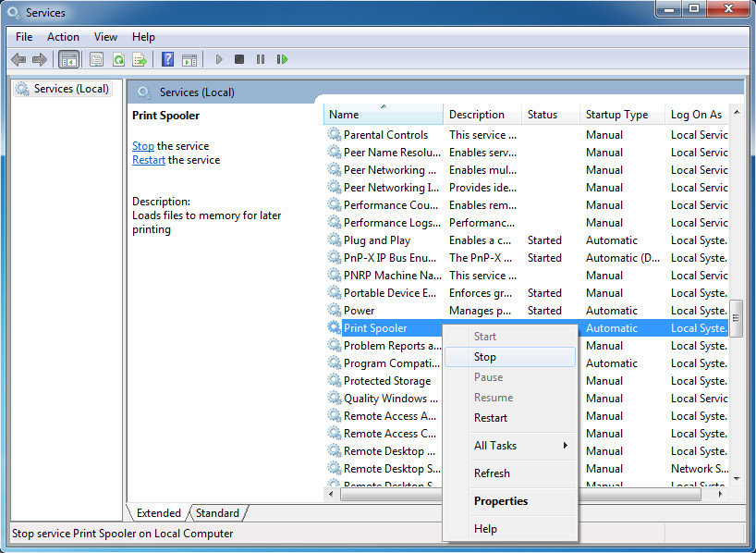Viewport: 756px width, 553px height.
Task: Toggle Show/Hide Console Tree toolbar icon
Action: point(68,59)
